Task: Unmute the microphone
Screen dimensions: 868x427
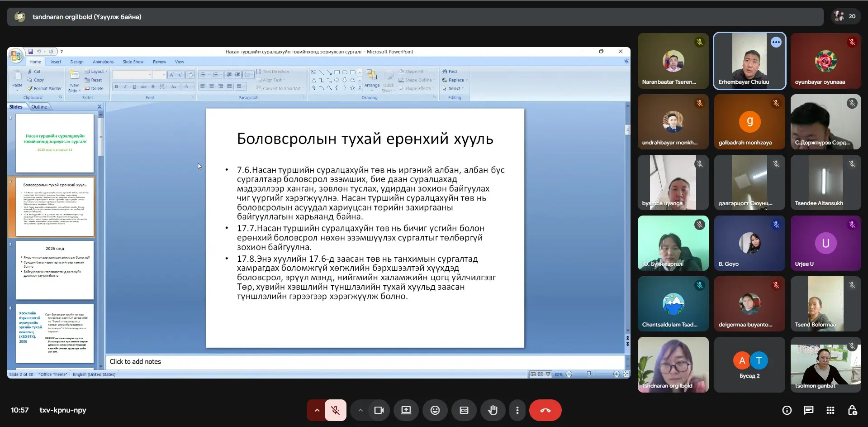Action: tap(335, 410)
